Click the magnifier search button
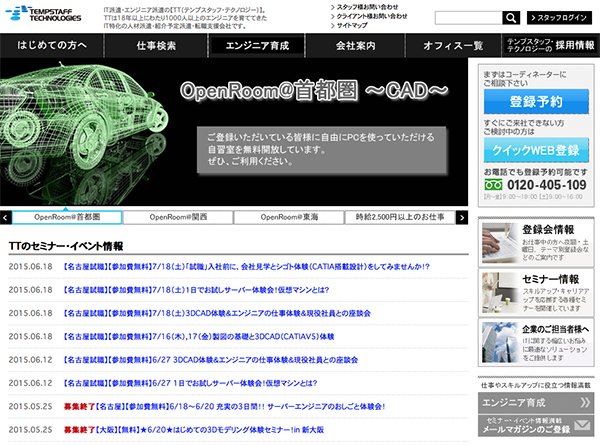 click(511, 18)
